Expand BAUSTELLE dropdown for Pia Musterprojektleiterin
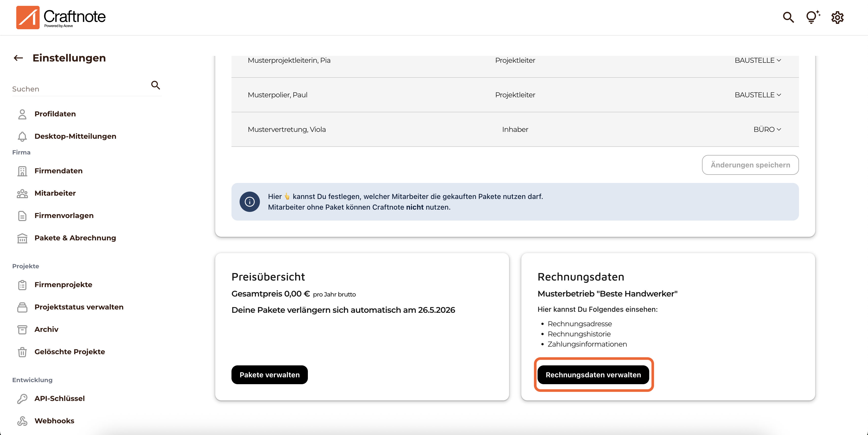 [x=758, y=60]
